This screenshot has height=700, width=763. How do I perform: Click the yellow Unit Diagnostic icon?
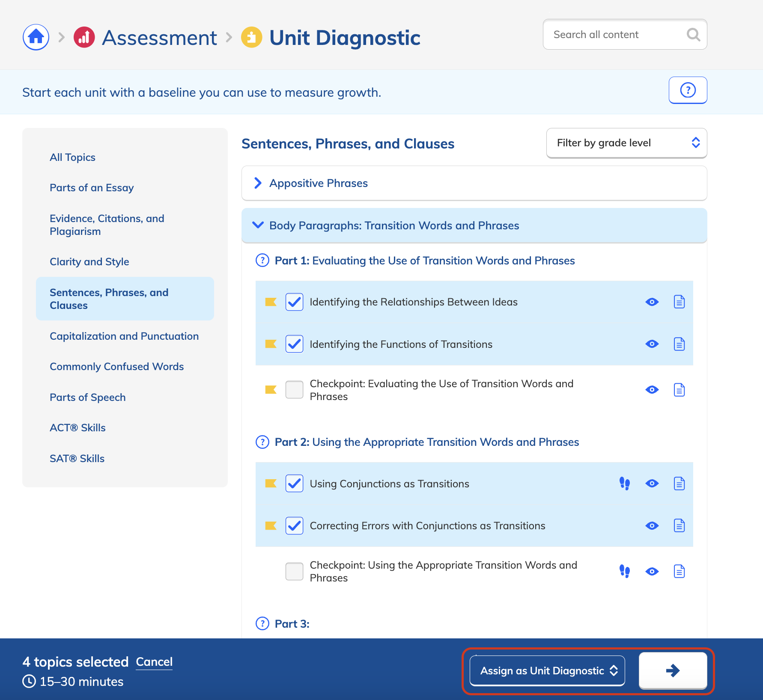point(252,37)
